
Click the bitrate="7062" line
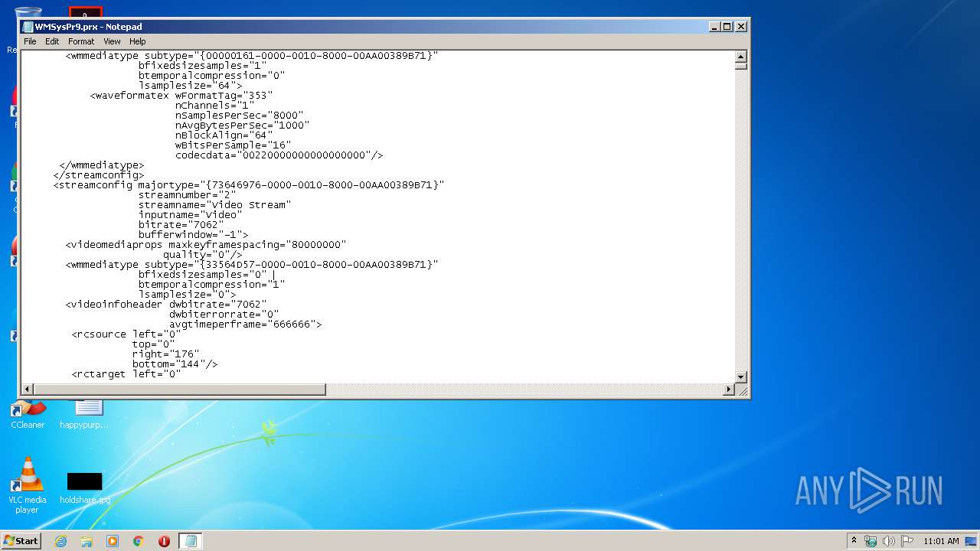[x=181, y=225]
